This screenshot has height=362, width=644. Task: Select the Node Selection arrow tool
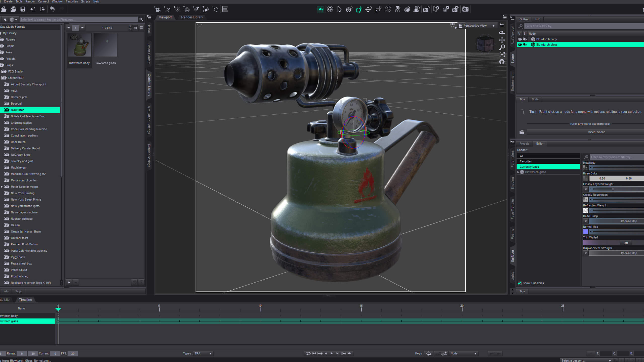pos(339,10)
